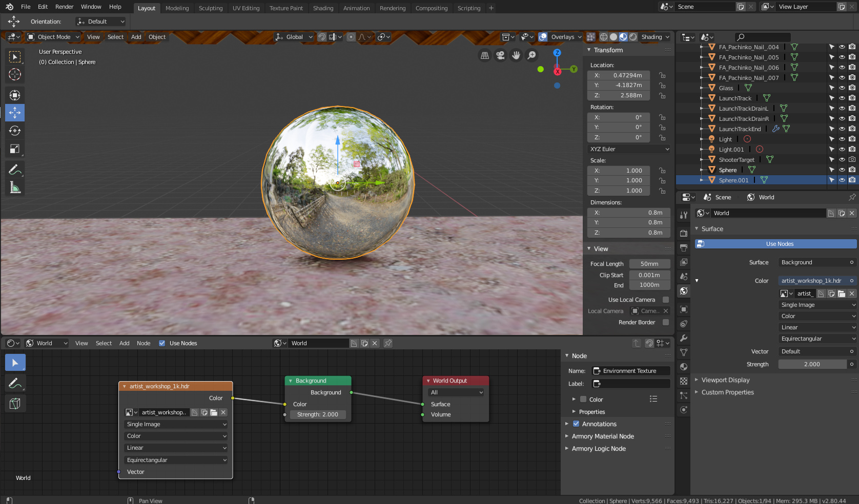
Task: Activate the Rotate tool
Action: [15, 131]
